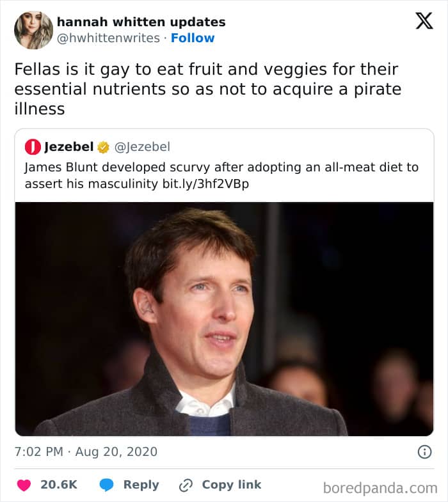
Task: Click the 7:02 PM · Aug 20, 2020 timestamp
Action: tap(86, 452)
